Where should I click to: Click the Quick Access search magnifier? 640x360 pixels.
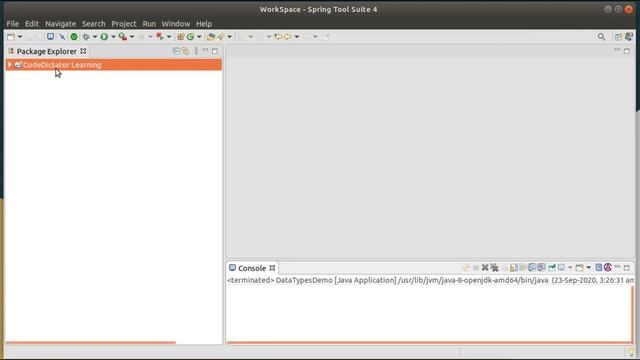click(601, 37)
